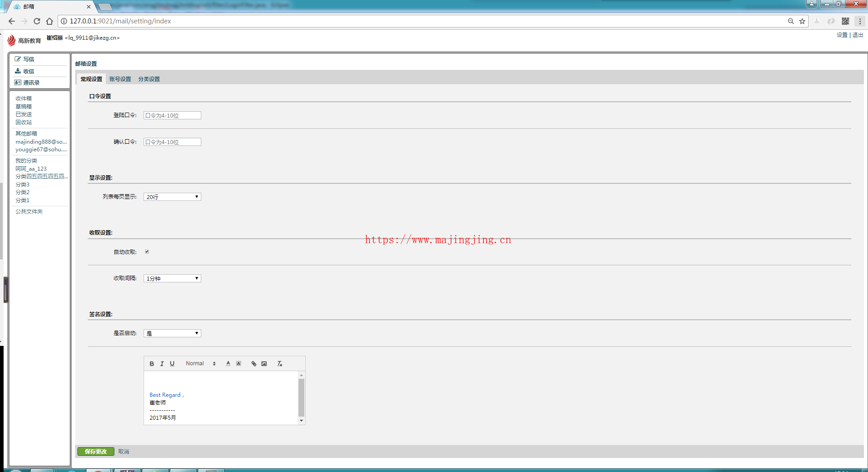The width and height of the screenshot is (868, 472).
Task: Click the greyed tree-structure extension icon
Action: (817, 21)
